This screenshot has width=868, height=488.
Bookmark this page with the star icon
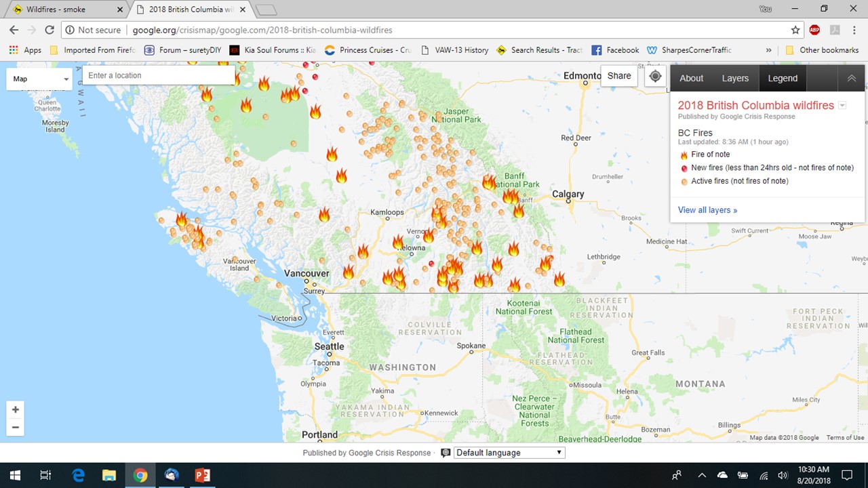795,30
